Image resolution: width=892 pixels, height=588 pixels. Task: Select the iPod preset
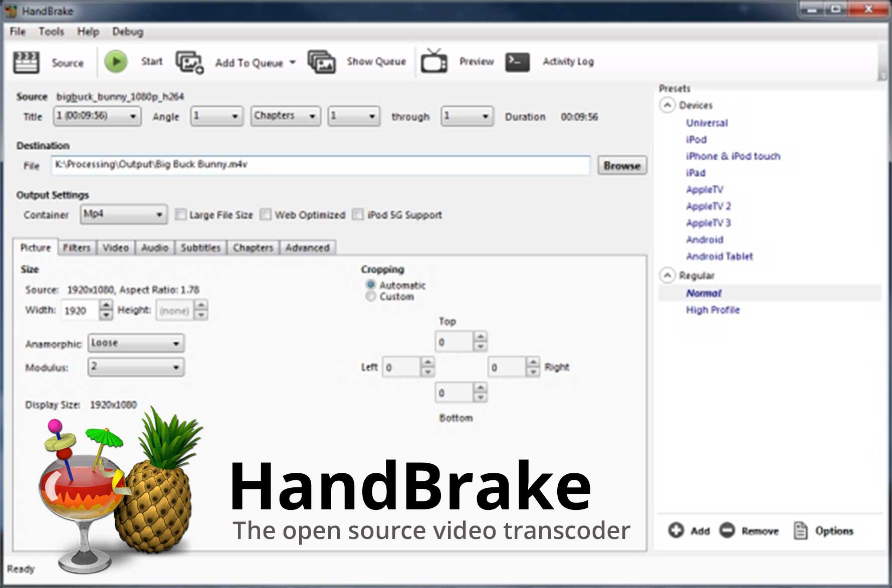click(x=696, y=139)
